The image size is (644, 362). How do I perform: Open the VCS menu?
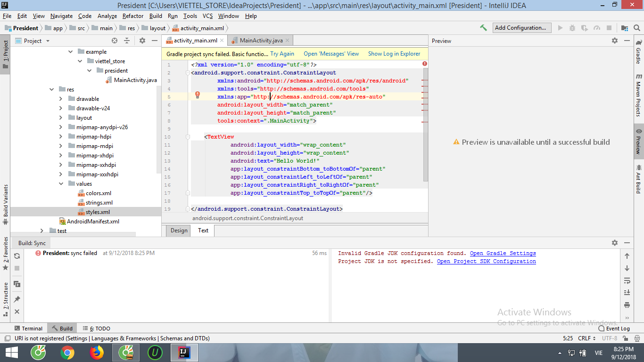click(207, 16)
